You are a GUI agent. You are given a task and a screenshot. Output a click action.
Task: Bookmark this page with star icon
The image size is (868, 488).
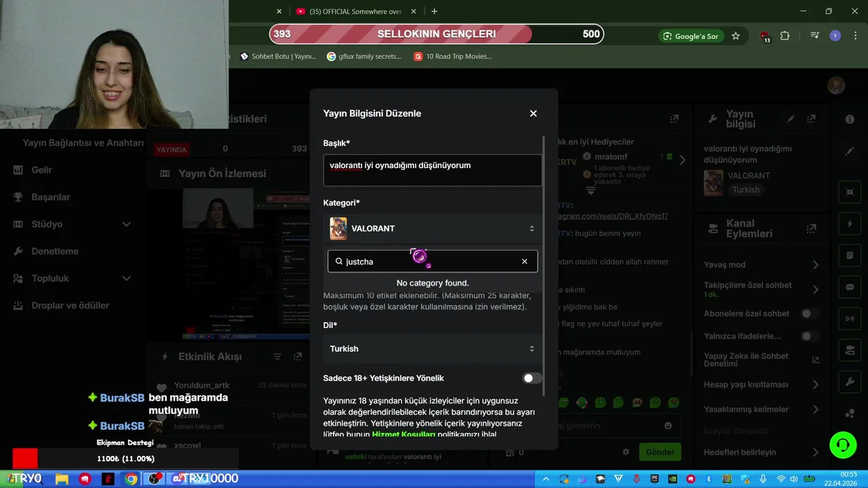[736, 36]
